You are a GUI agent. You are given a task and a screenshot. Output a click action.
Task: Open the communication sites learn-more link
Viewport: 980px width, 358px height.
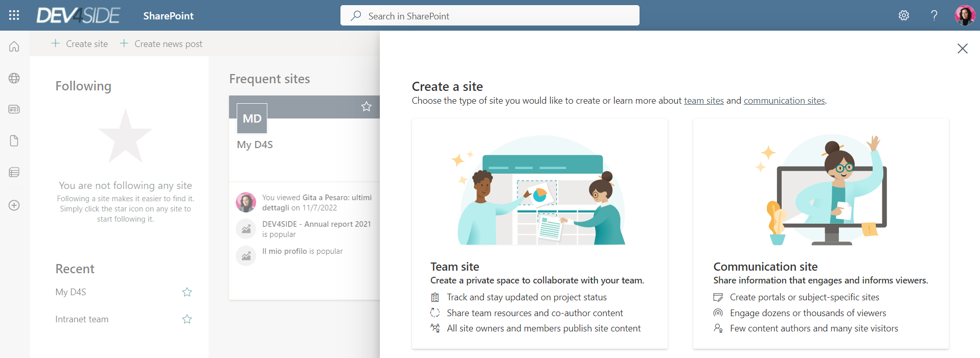[x=784, y=101]
